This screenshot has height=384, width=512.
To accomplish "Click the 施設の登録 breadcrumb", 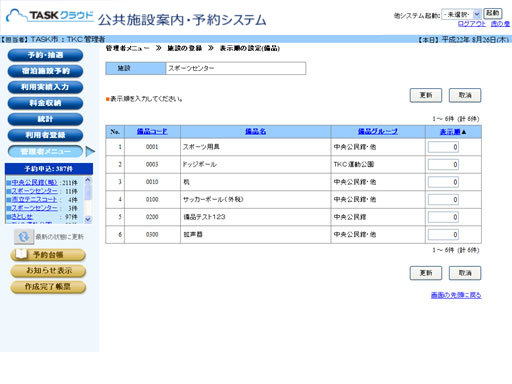I will click(x=184, y=48).
